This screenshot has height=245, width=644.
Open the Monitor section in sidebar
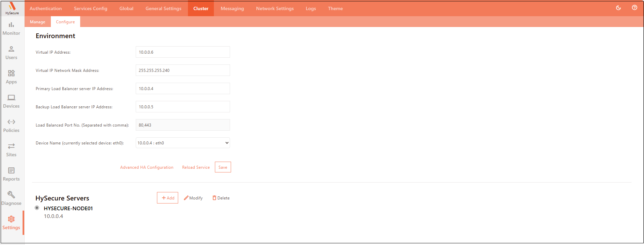pyautogui.click(x=11, y=29)
